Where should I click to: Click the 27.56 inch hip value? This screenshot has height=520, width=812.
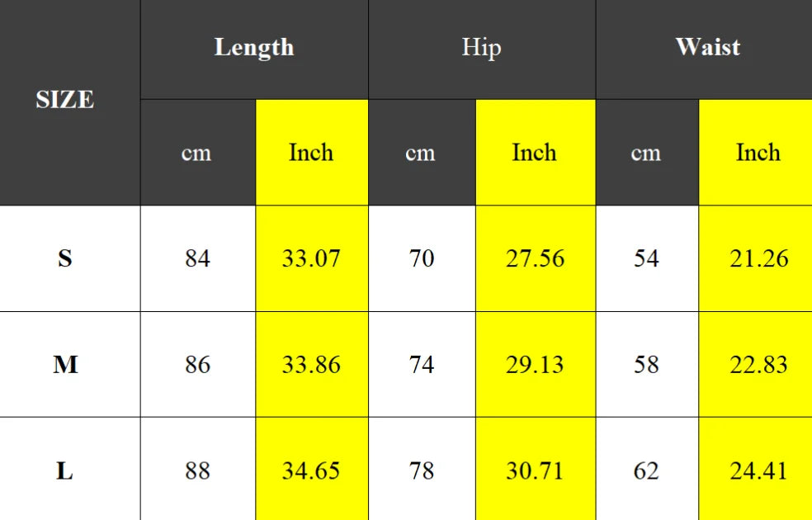pyautogui.click(x=535, y=259)
